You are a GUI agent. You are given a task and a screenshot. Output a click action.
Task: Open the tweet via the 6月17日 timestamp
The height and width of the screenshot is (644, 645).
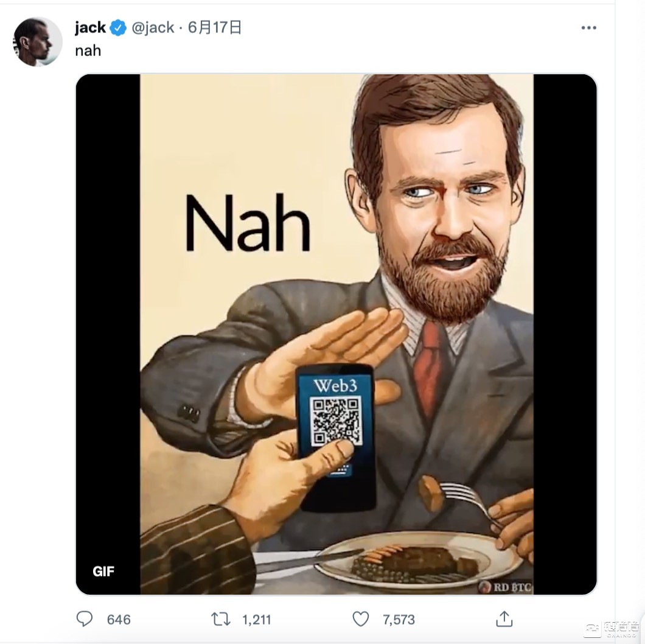click(x=215, y=28)
